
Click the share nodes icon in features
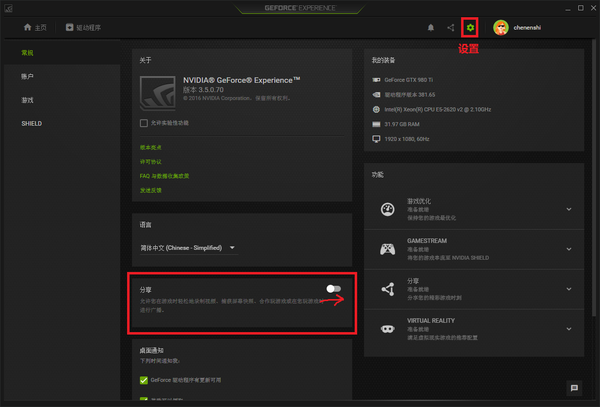tap(388, 289)
